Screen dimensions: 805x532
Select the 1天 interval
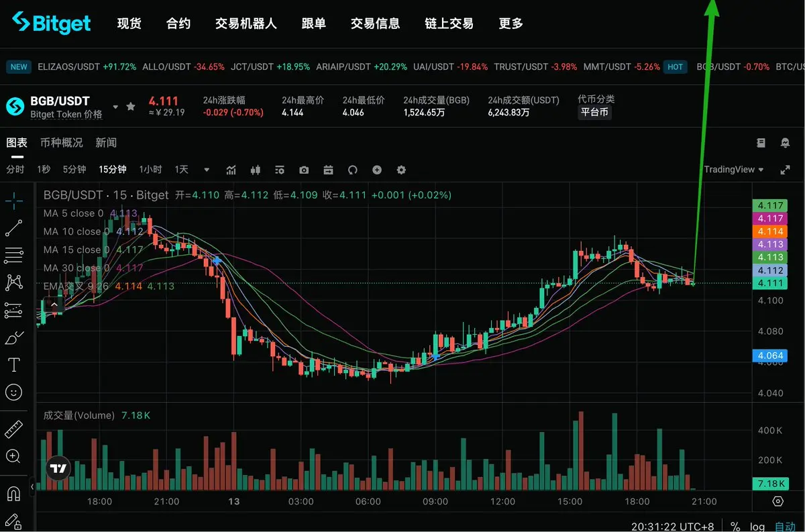tap(181, 170)
